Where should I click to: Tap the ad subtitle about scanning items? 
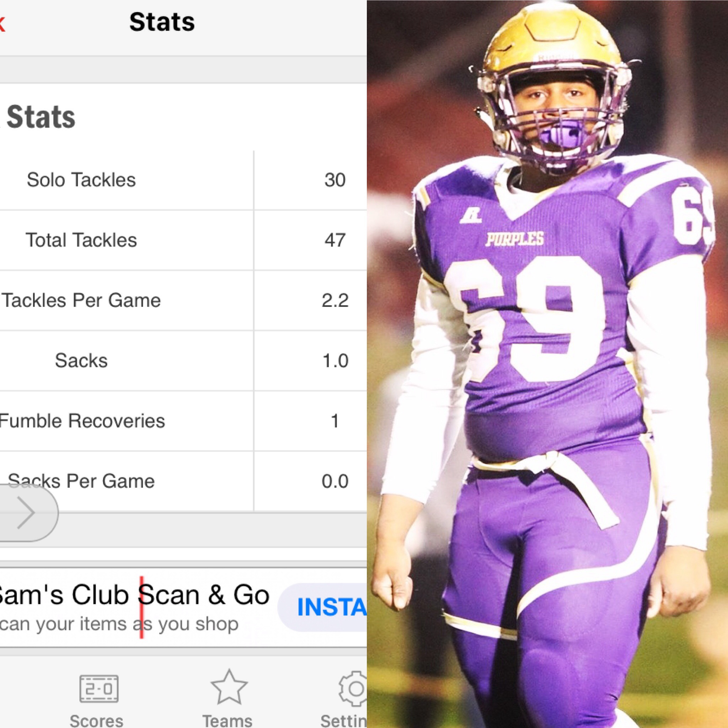point(119,624)
